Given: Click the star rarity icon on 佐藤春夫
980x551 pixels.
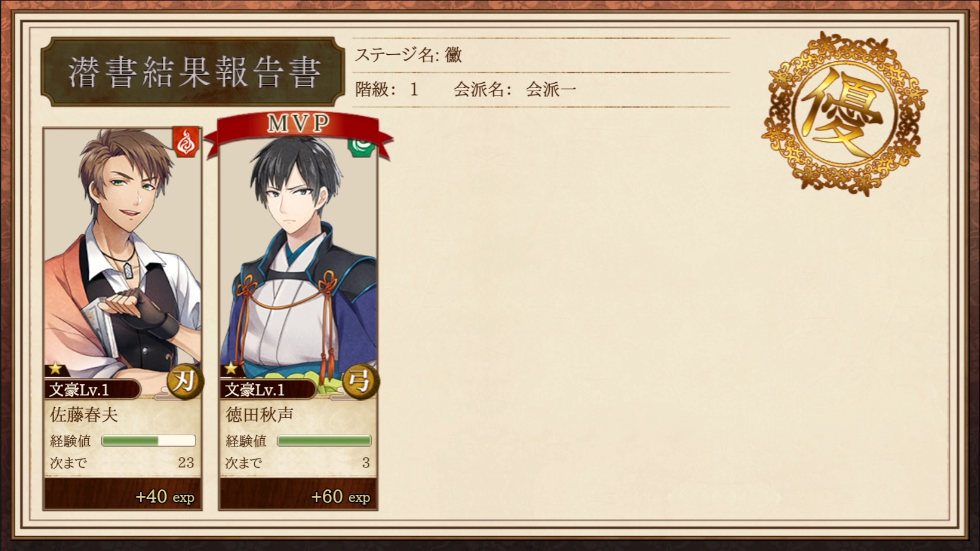Looking at the screenshot, I should (56, 369).
